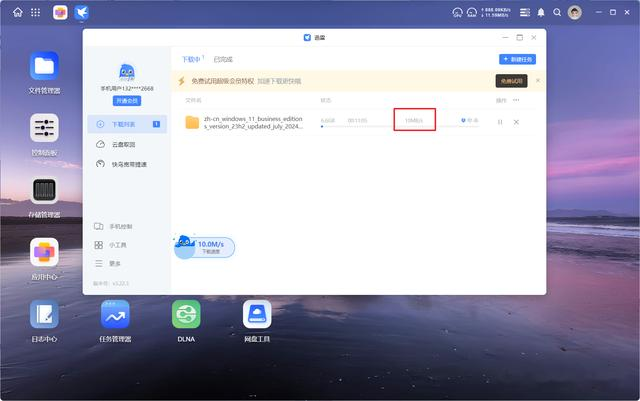
Task: Click the zh-cn_windows_11 folder icon
Action: coord(192,122)
